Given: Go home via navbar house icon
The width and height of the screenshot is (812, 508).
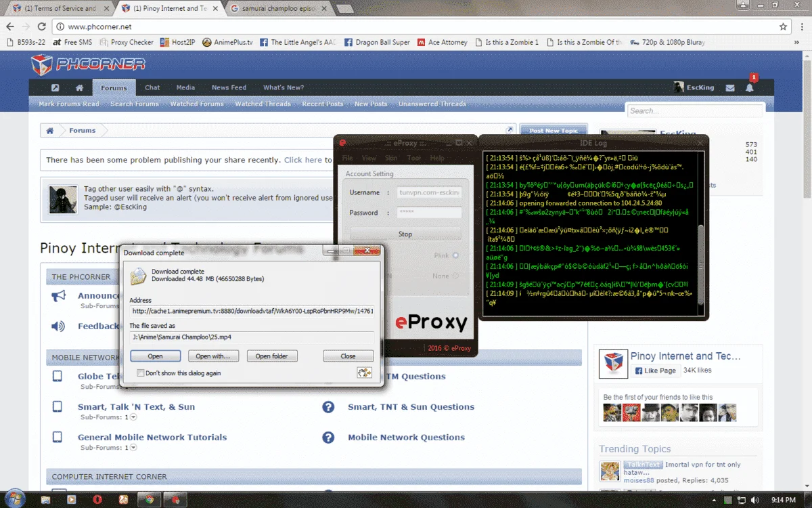Looking at the screenshot, I should point(79,87).
